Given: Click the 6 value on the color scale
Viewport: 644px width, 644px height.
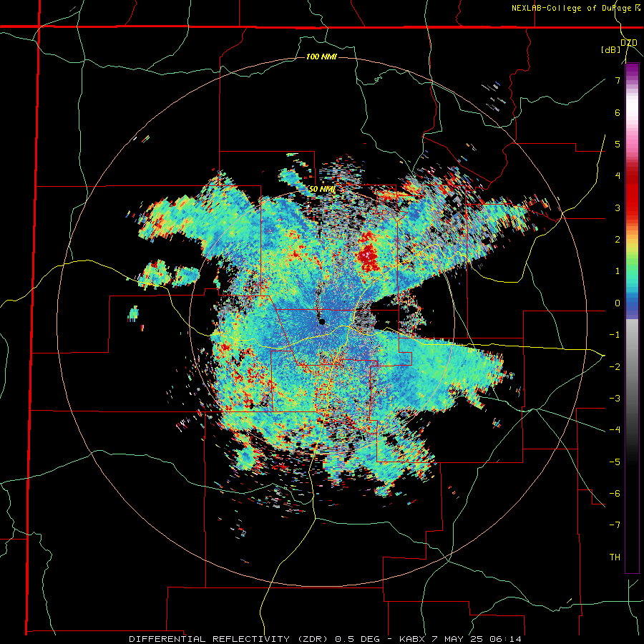Looking at the screenshot, I should point(618,112).
